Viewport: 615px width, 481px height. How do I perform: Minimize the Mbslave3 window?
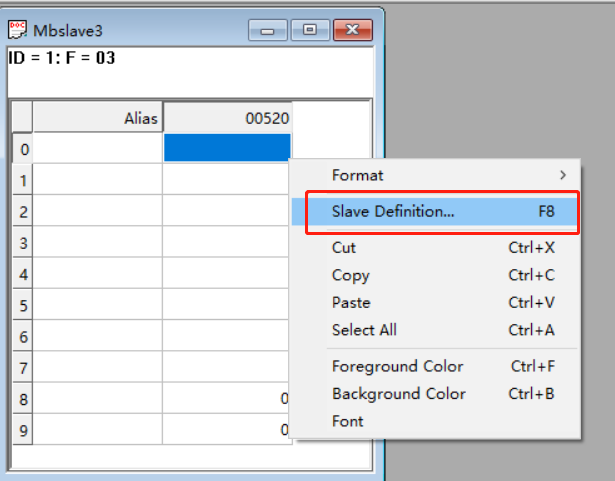click(267, 30)
